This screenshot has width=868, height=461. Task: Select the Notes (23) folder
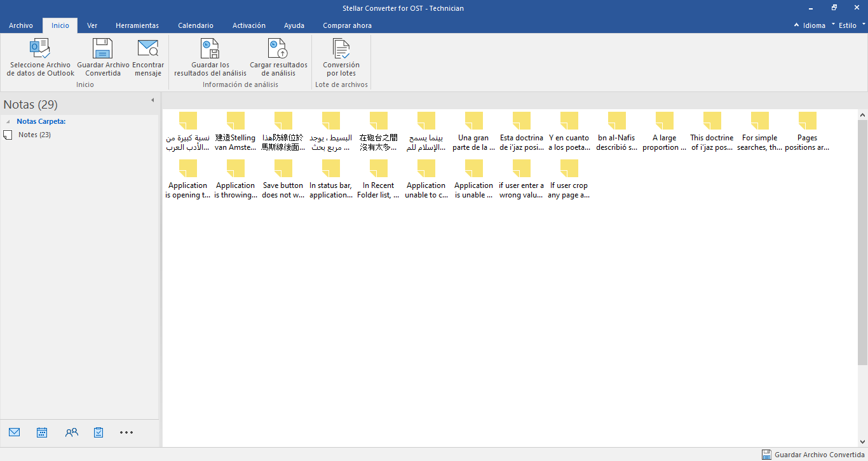coord(34,135)
